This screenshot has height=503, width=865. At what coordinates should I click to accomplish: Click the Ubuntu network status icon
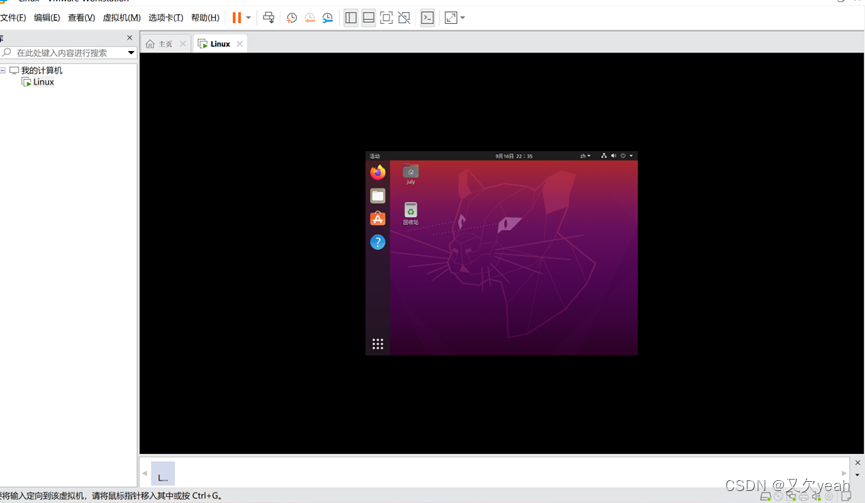(x=604, y=156)
